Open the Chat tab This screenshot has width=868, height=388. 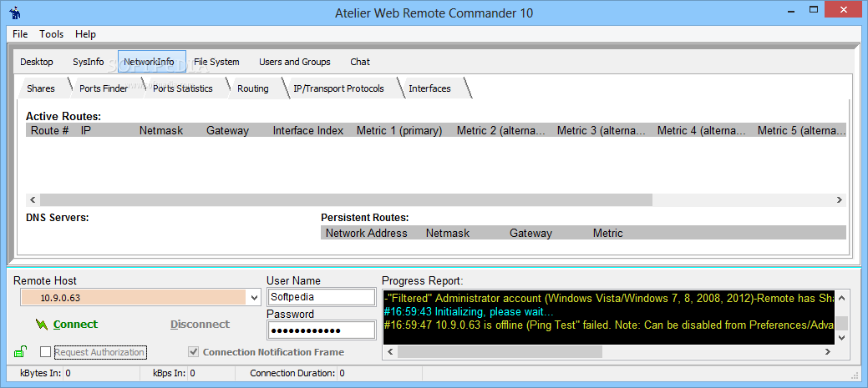(x=360, y=62)
